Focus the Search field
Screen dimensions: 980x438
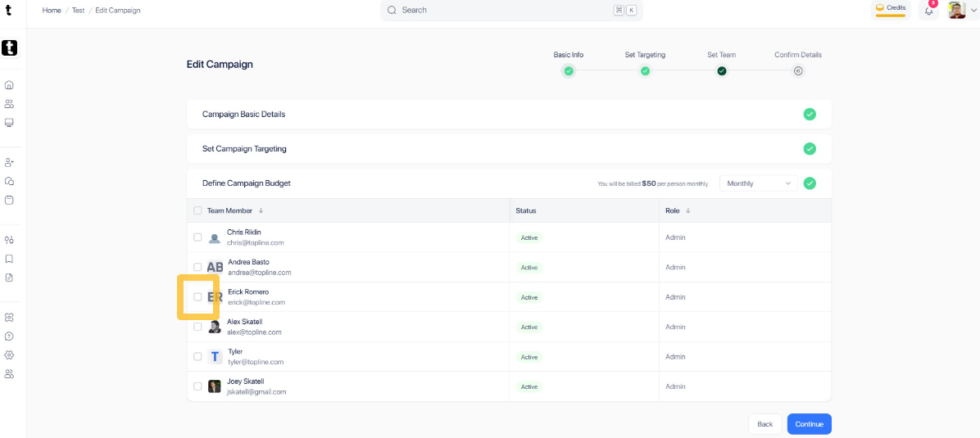511,10
